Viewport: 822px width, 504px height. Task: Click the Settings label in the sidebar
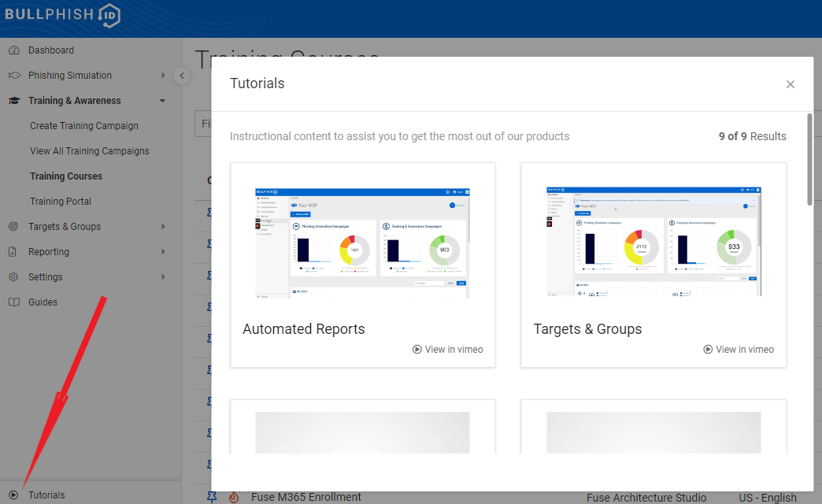click(46, 277)
